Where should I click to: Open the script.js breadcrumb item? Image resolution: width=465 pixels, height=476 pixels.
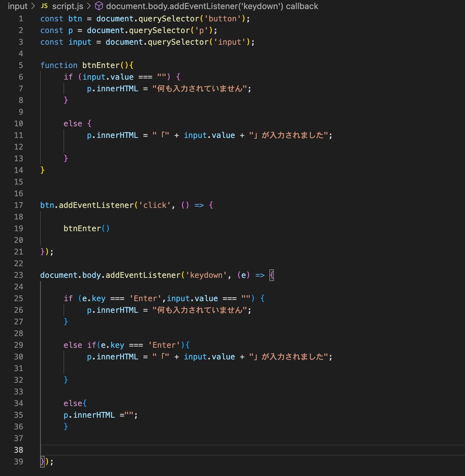[68, 6]
